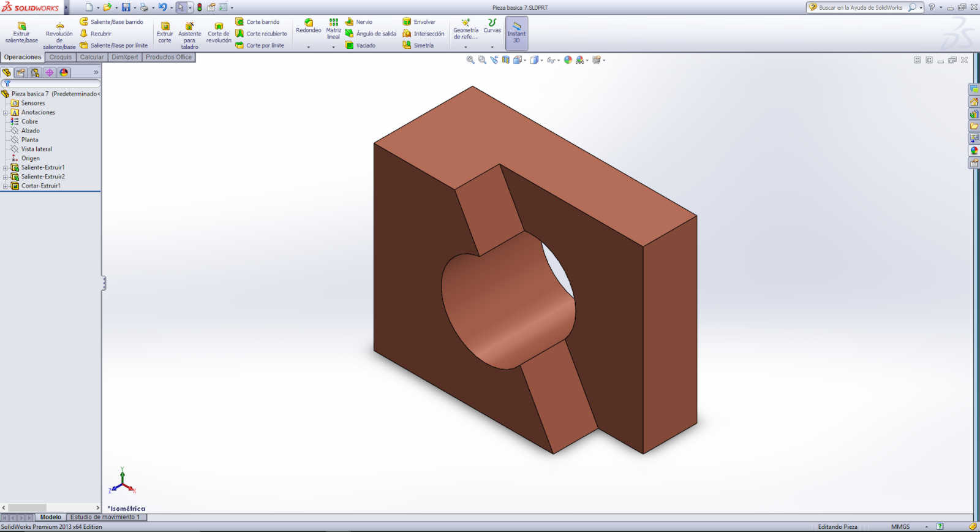Apply the Simetría mirror tool
This screenshot has width=980, height=532.
(418, 45)
